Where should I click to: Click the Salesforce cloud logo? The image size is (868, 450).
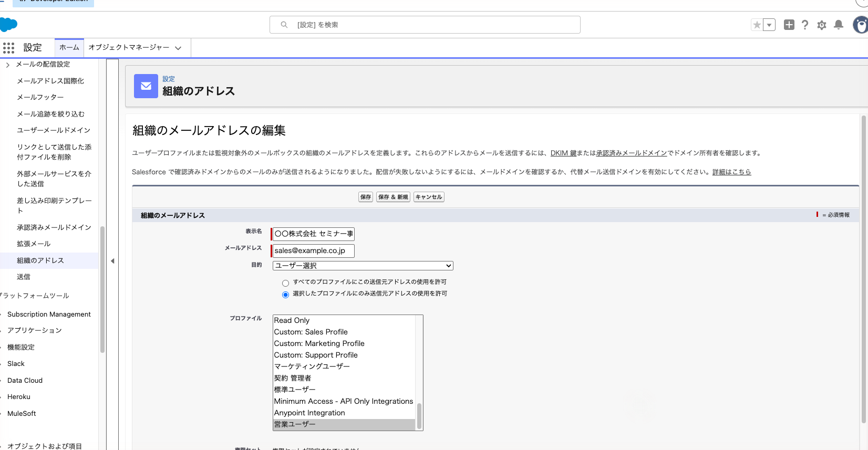point(8,25)
